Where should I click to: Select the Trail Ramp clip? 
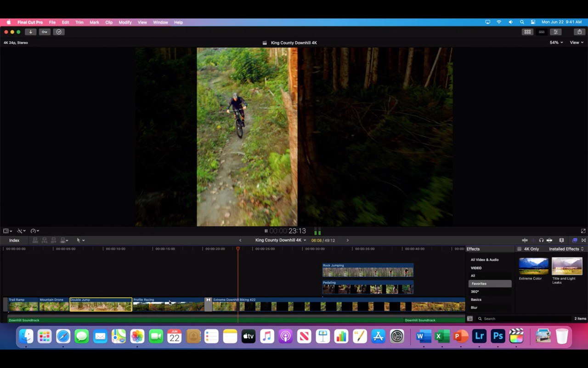coord(23,305)
